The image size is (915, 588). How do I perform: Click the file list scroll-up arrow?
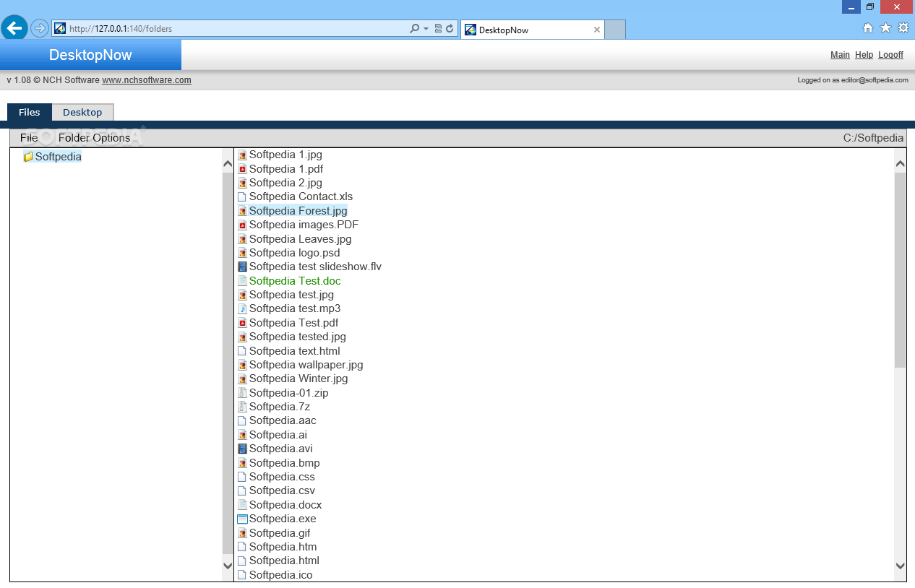(x=900, y=164)
